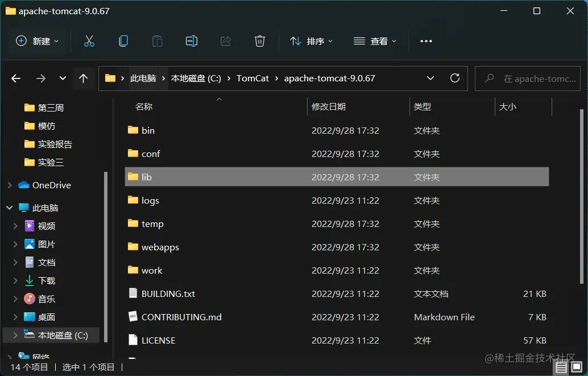The image size is (588, 376).
Task: Select 实验报告 folder in sidebar
Action: [x=48, y=144]
